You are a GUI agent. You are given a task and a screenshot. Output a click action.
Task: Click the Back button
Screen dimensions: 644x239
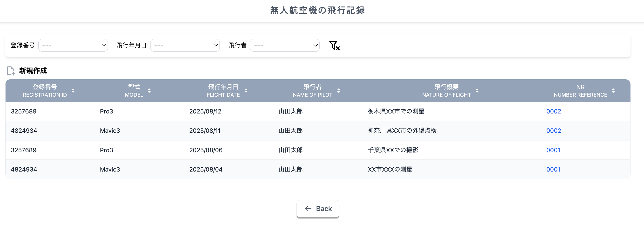tap(318, 209)
